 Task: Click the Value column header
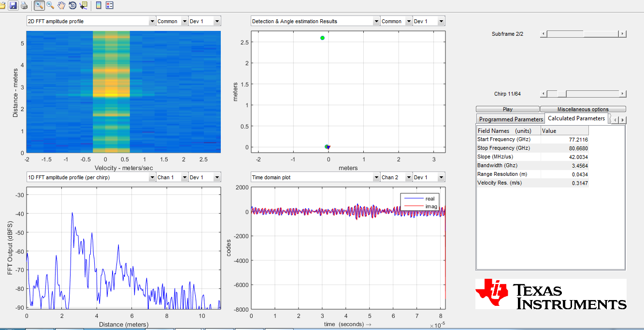pyautogui.click(x=565, y=130)
